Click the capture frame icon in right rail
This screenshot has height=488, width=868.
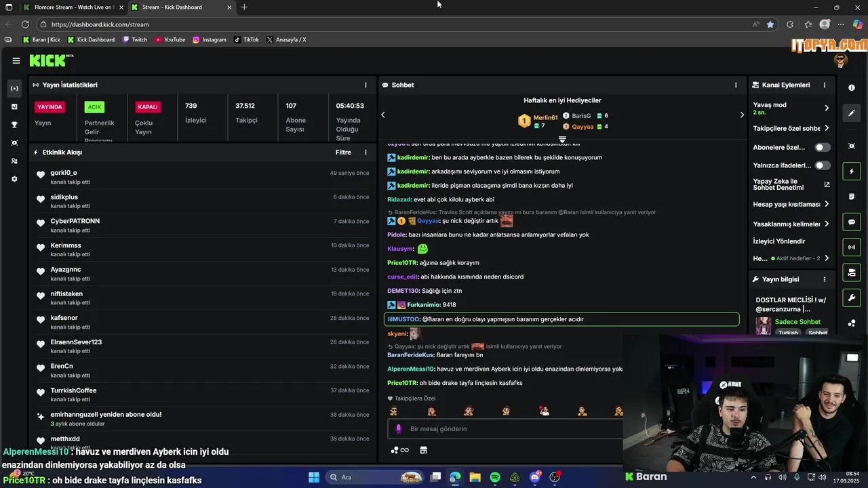pos(852,146)
